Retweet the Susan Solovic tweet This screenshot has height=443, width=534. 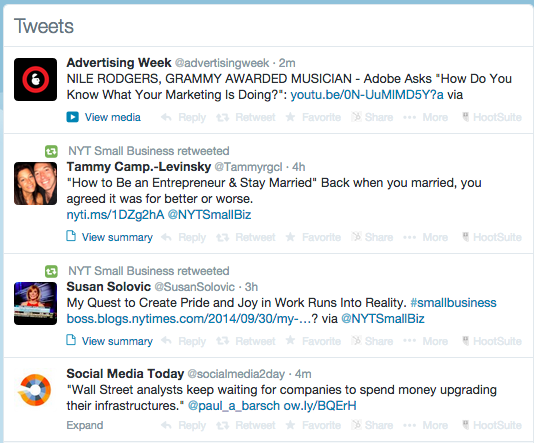pyautogui.click(x=246, y=341)
